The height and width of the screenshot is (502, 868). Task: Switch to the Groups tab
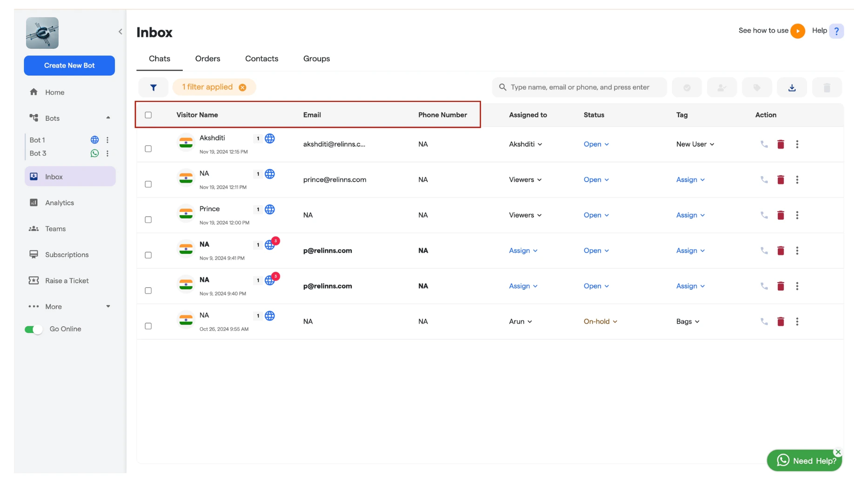point(316,59)
